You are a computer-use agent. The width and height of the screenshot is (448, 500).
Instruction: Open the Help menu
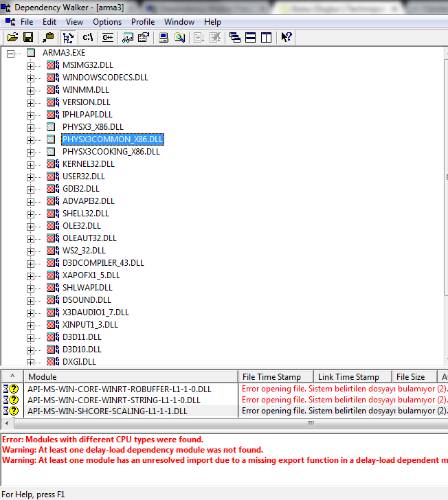pos(212,22)
